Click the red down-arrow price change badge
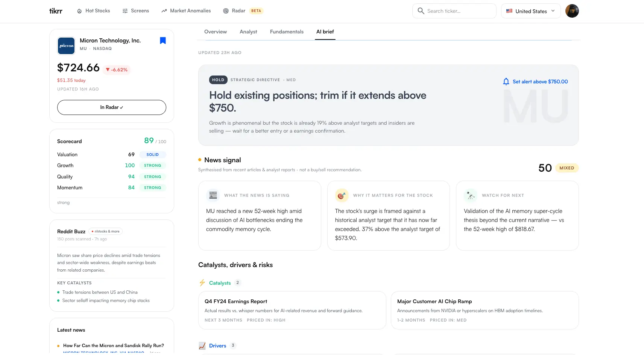 point(117,69)
